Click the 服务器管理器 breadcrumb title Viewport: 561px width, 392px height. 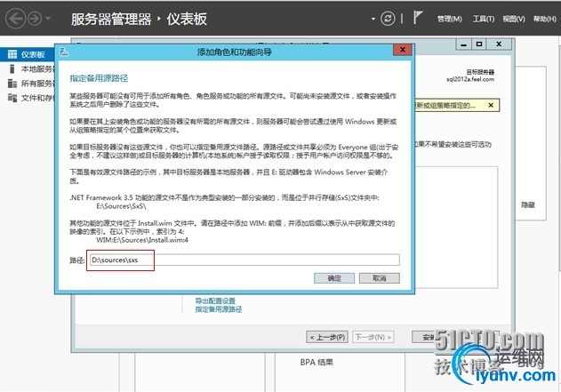click(111, 19)
